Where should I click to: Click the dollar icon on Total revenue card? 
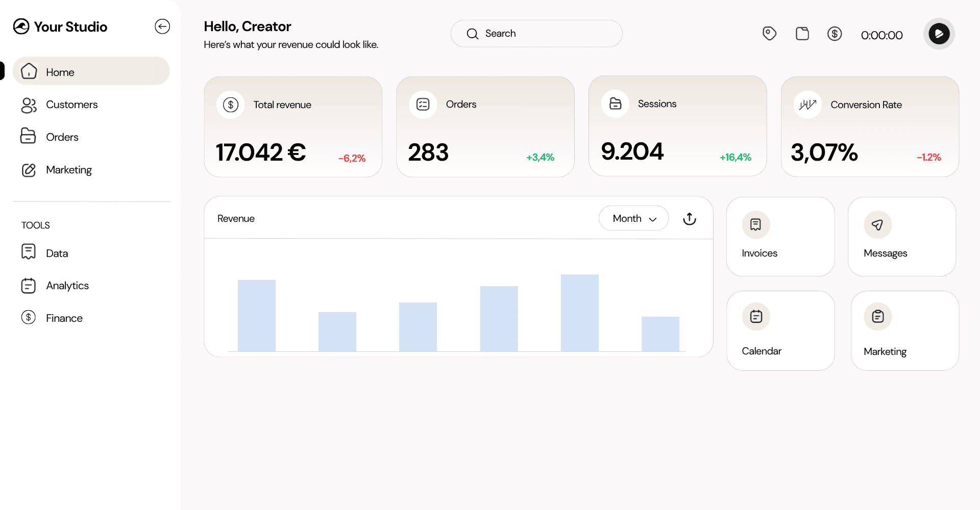[231, 105]
